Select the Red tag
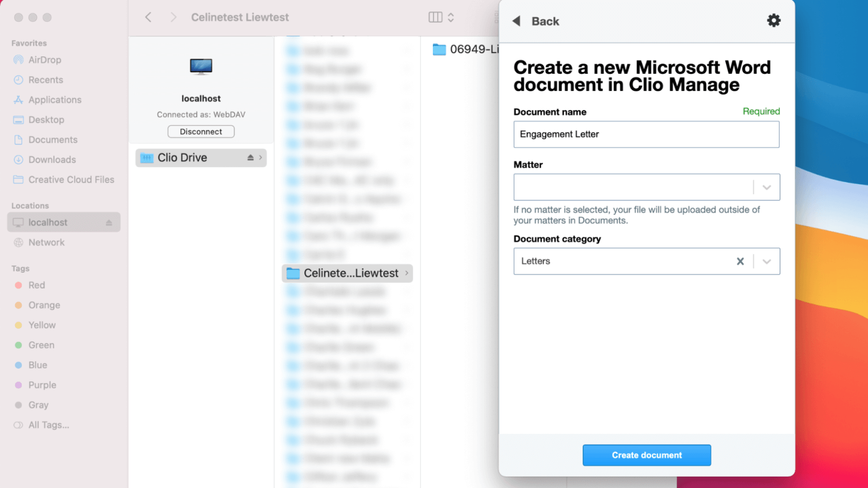Image resolution: width=868 pixels, height=488 pixels. click(36, 286)
